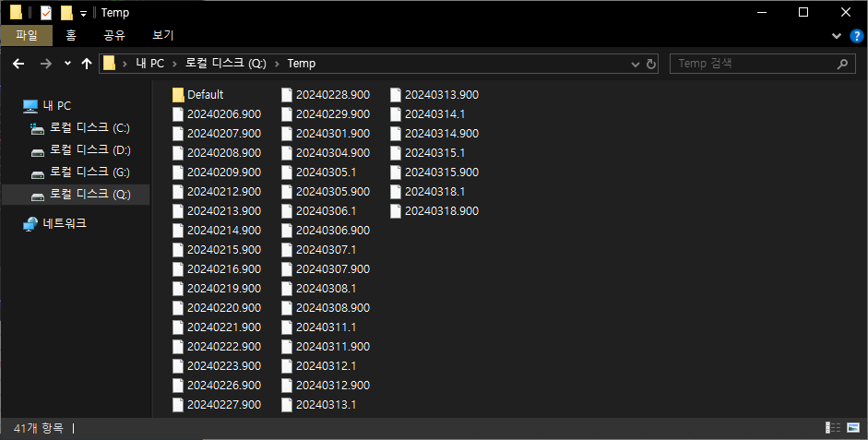Click the Properties icon in quick access toolbar
This screenshot has width=868, height=440.
(x=46, y=13)
